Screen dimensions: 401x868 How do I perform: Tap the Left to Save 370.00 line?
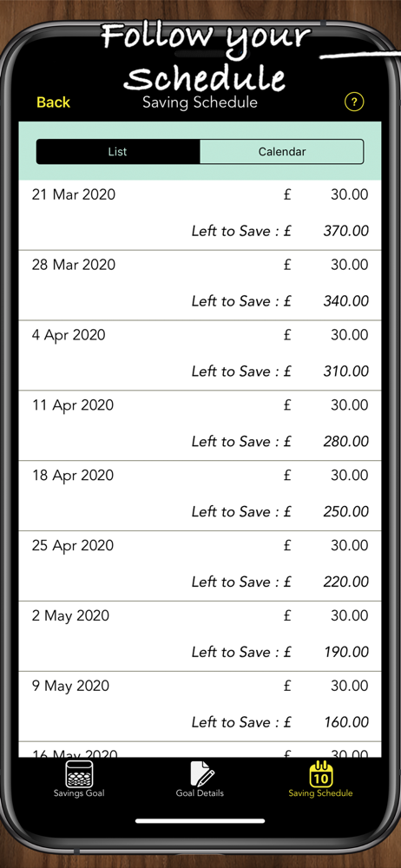click(x=279, y=231)
